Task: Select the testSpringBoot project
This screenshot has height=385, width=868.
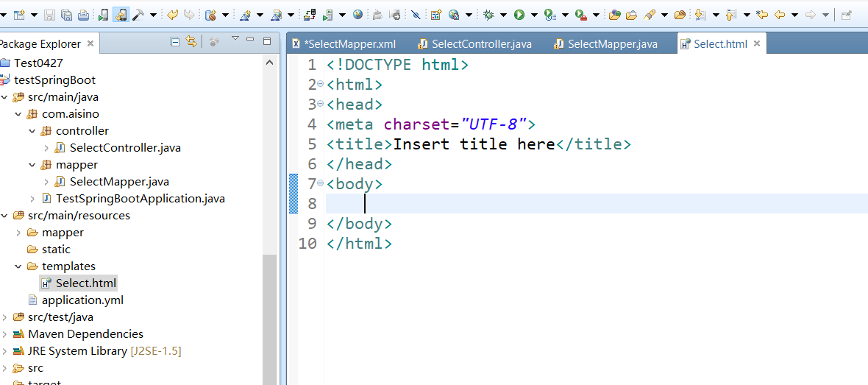Action: click(55, 80)
